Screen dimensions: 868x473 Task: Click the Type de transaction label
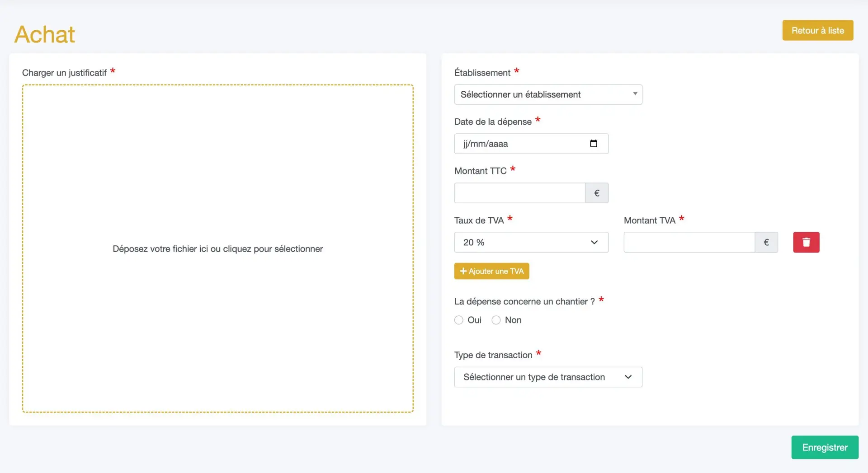tap(493, 355)
